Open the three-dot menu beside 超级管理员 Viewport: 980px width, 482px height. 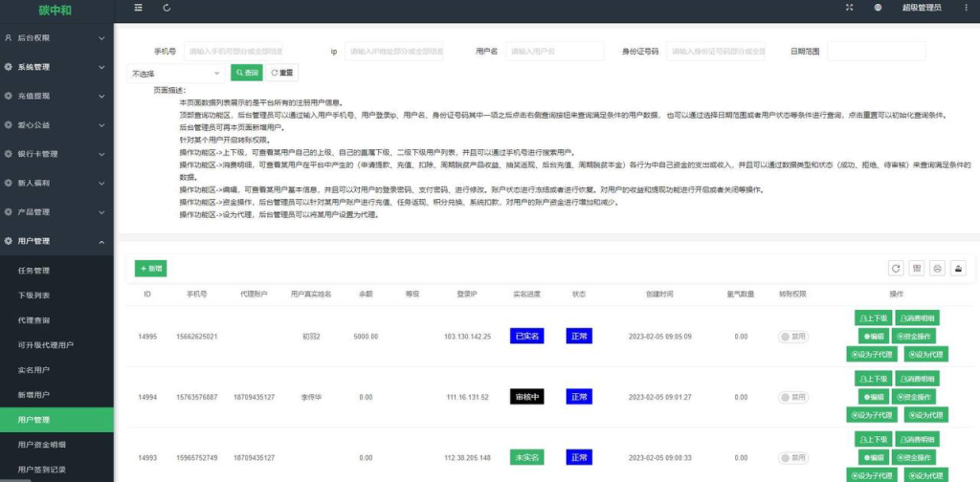coord(966,8)
